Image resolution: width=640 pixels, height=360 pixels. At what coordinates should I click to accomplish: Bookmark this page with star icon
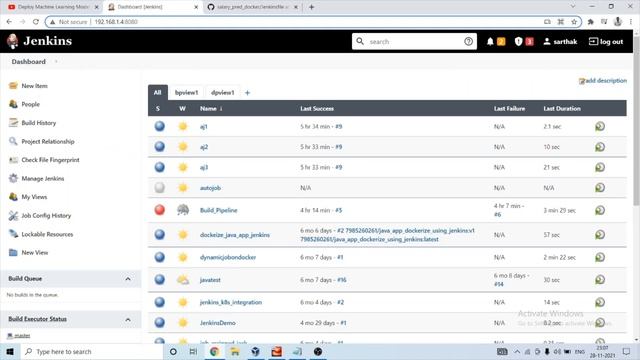click(x=574, y=22)
